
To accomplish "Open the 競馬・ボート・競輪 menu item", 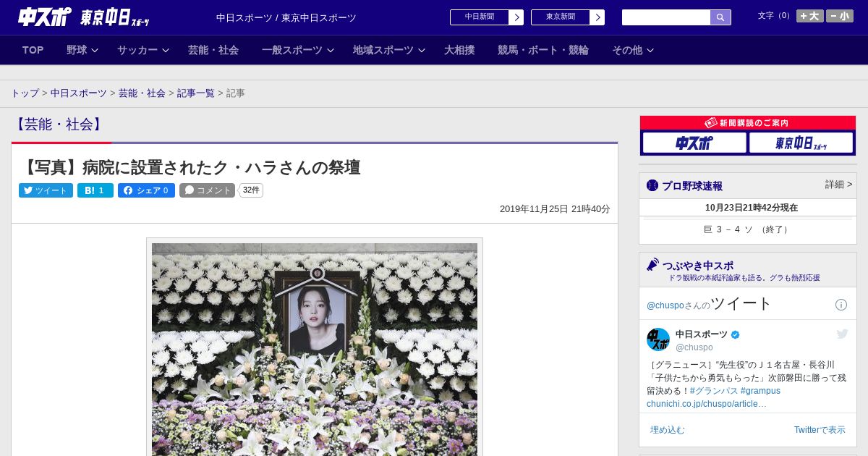I will 543,50.
